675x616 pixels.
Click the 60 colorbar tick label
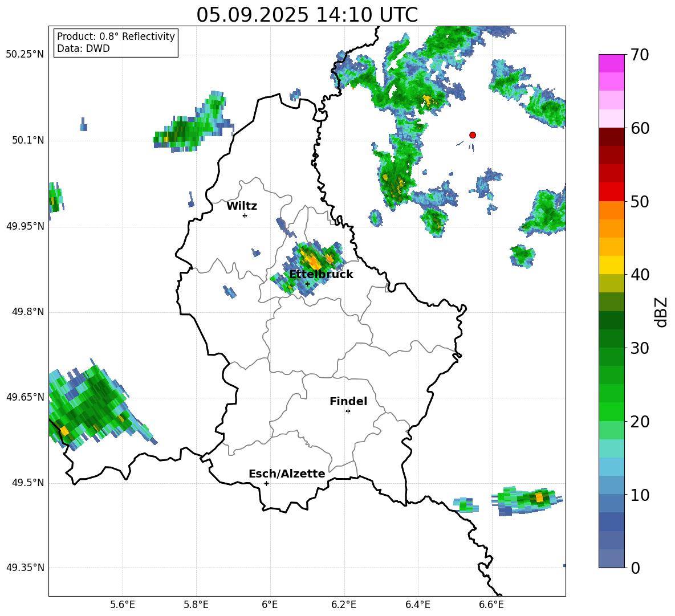click(640, 128)
